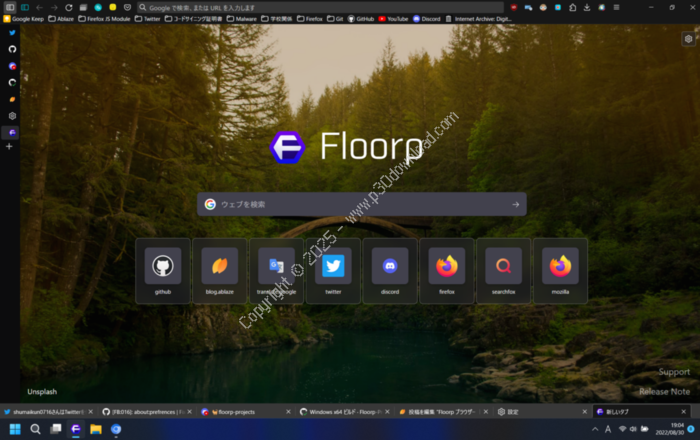The width and height of the screenshot is (700, 440).
Task: Open GitHub panel in browser sidebar
Action: (x=12, y=49)
